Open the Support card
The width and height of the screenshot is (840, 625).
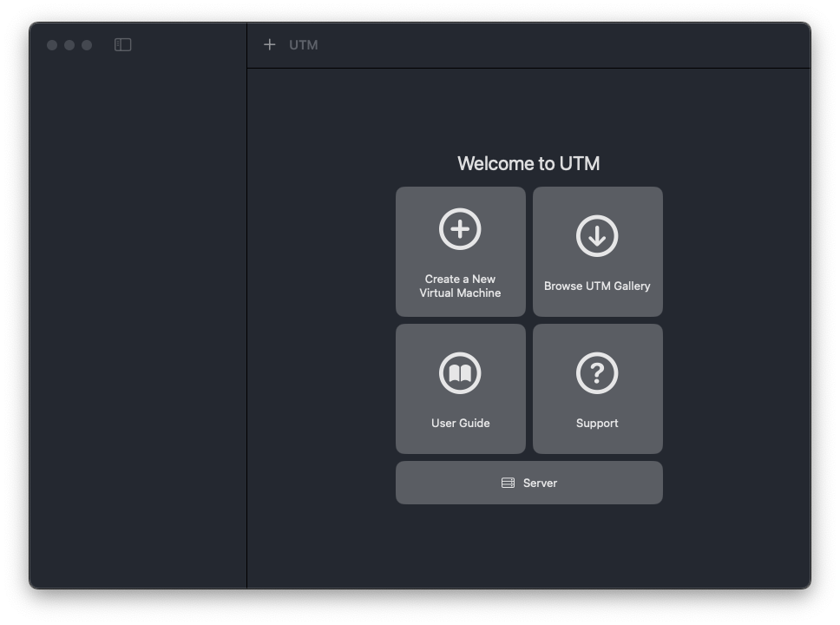597,389
